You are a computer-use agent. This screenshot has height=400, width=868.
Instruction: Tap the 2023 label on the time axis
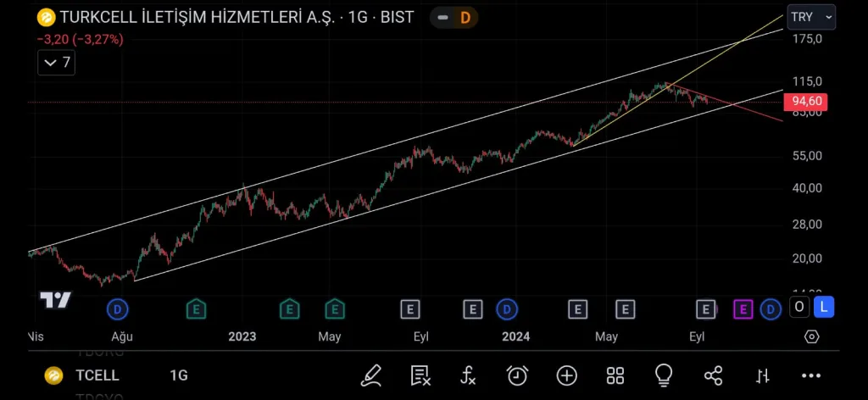click(242, 337)
